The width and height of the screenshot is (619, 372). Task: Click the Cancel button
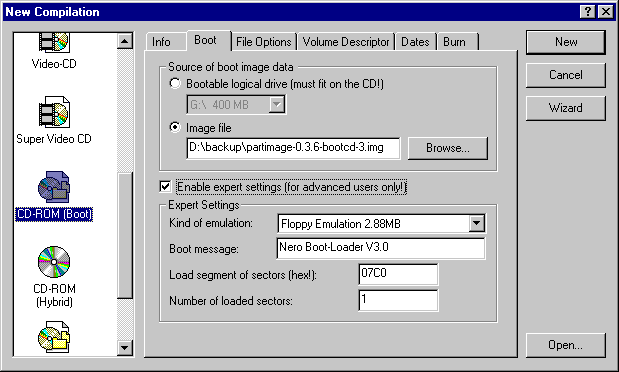pos(566,75)
